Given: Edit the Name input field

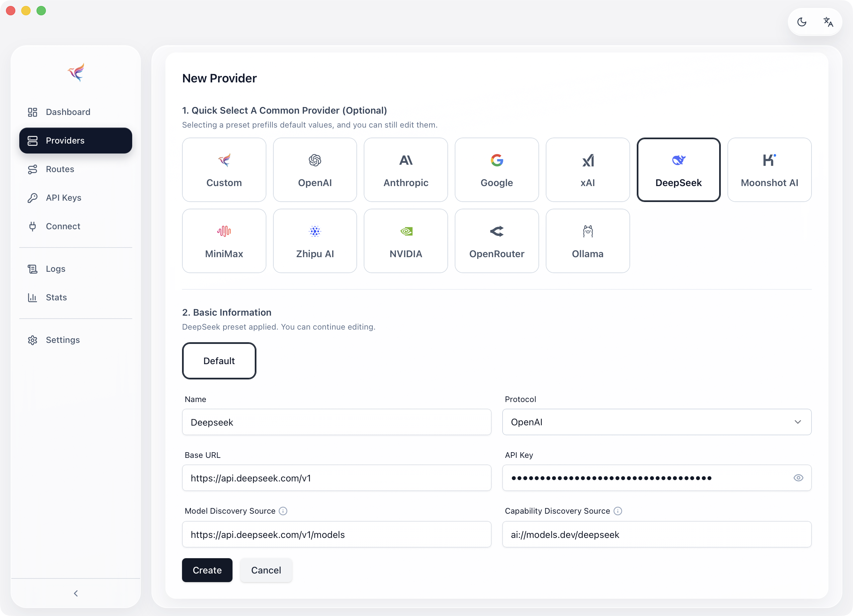Looking at the screenshot, I should click(336, 422).
